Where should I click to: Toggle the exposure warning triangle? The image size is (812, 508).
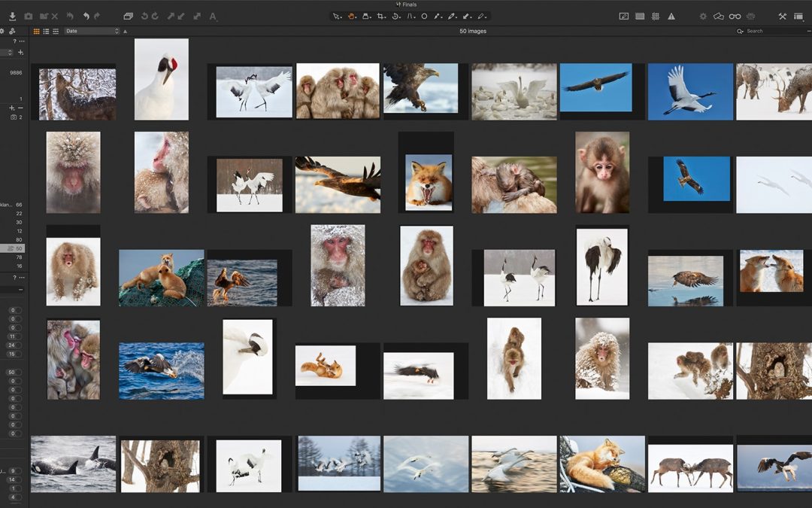[671, 16]
